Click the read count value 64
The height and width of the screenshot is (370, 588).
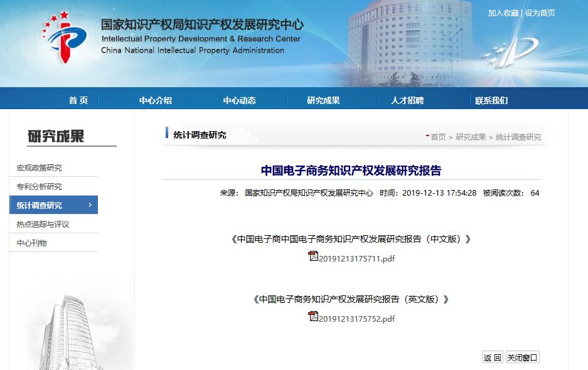(535, 193)
